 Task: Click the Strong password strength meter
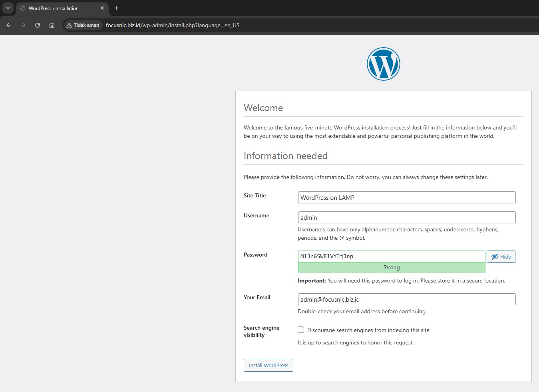[x=391, y=267]
